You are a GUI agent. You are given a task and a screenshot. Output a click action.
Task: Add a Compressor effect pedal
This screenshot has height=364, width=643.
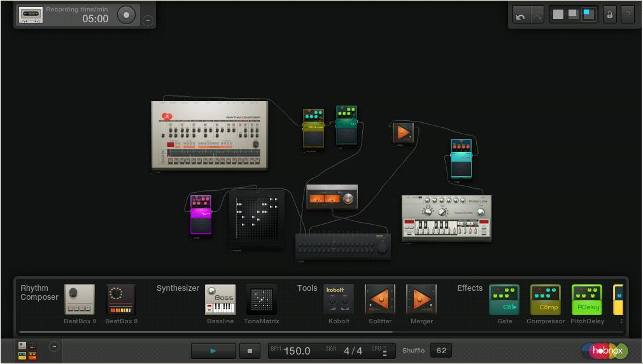[546, 300]
